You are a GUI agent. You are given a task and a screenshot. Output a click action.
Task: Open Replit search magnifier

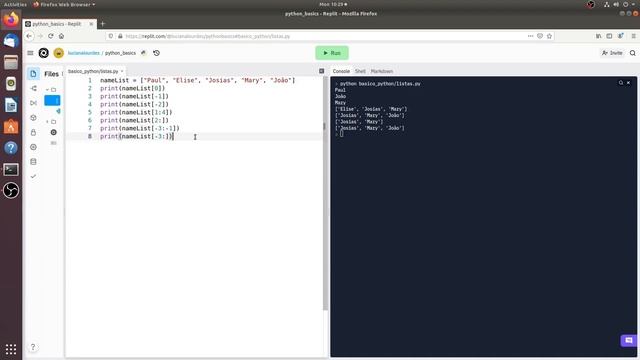[632, 53]
